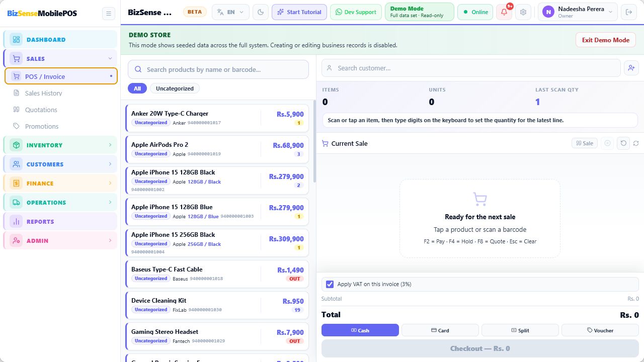Click the logout icon
This screenshot has width=644, height=362.
point(628,12)
